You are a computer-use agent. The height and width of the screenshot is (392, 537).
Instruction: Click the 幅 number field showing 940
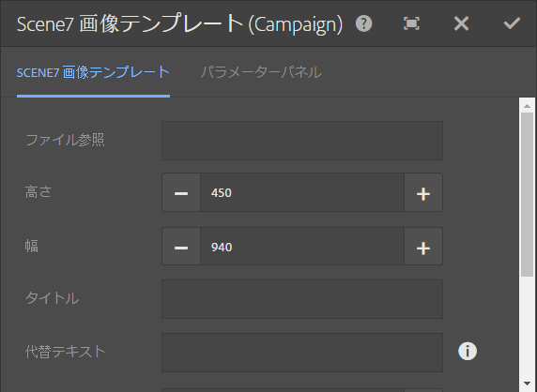302,247
